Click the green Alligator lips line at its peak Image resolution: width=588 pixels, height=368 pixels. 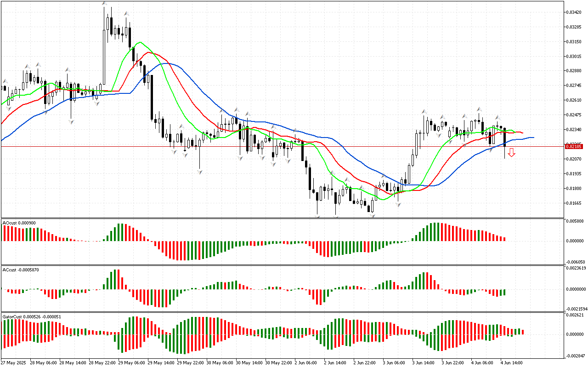click(139, 42)
